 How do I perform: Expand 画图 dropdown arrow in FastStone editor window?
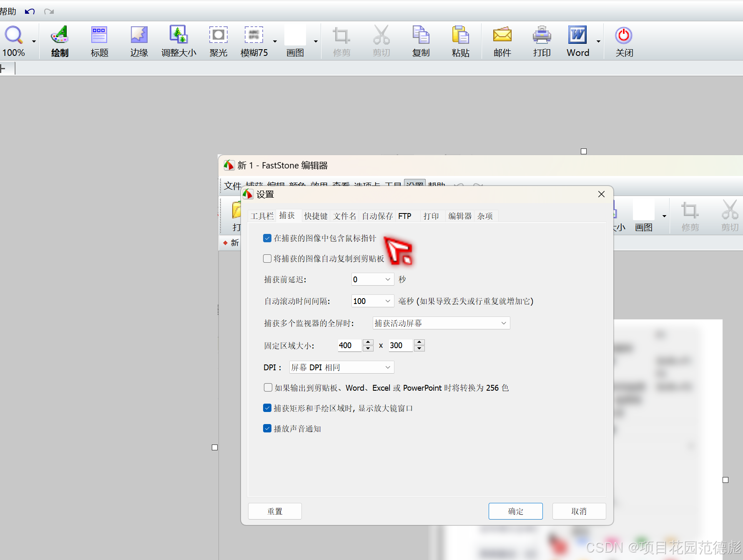[x=664, y=216]
